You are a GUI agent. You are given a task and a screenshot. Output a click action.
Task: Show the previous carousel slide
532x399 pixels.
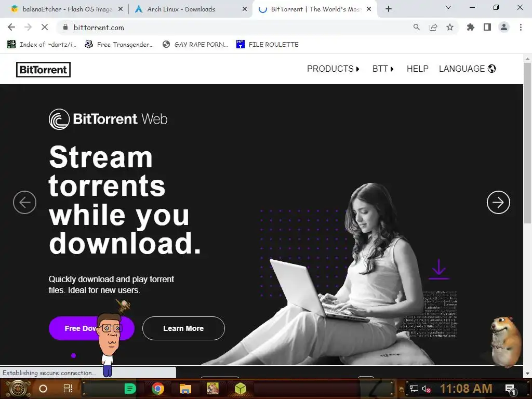pyautogui.click(x=25, y=203)
